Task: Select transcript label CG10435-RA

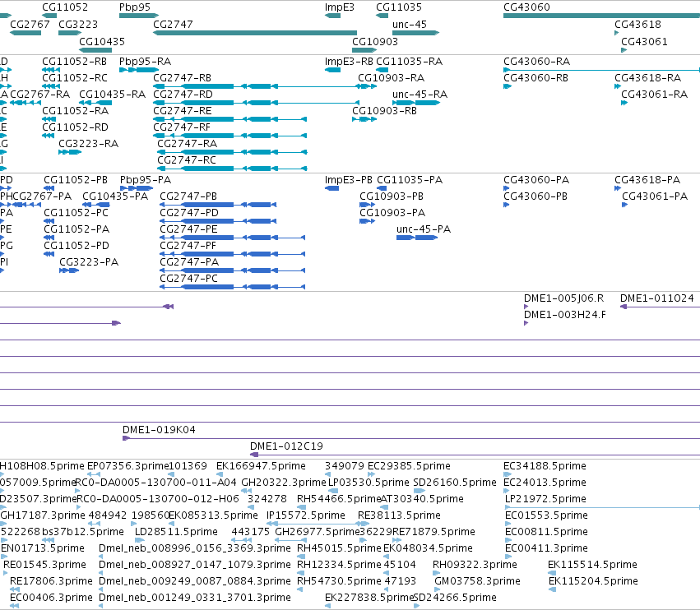Action: (x=112, y=95)
